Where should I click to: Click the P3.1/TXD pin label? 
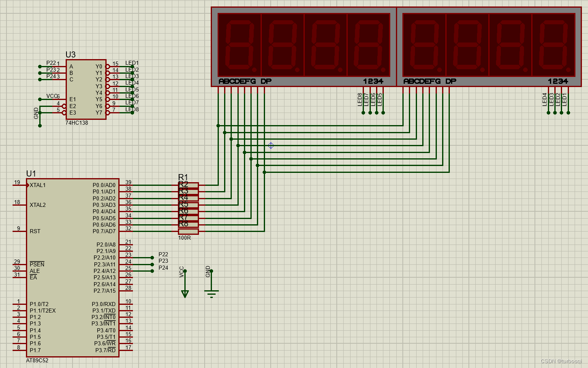pos(104,311)
